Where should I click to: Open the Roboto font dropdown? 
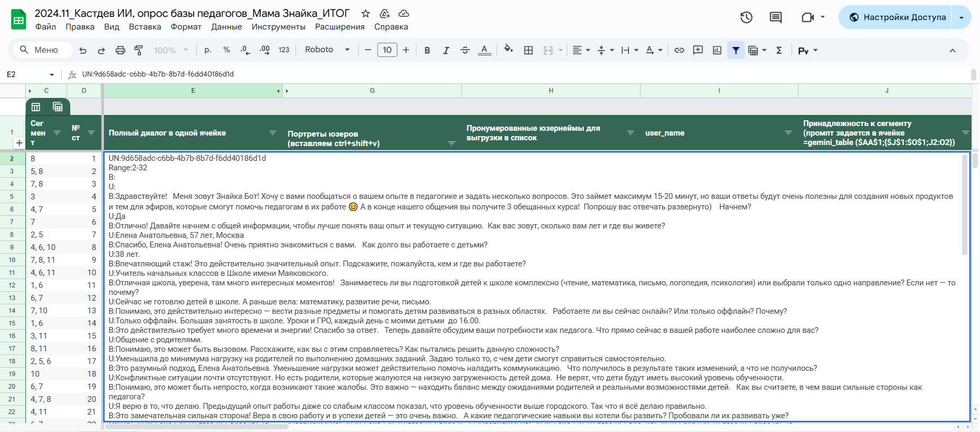(x=327, y=50)
